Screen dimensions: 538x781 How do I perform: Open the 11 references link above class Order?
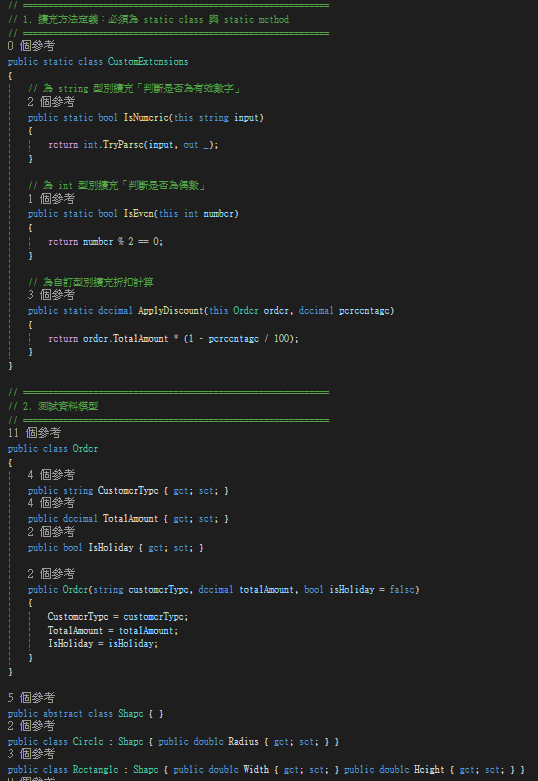(34, 433)
